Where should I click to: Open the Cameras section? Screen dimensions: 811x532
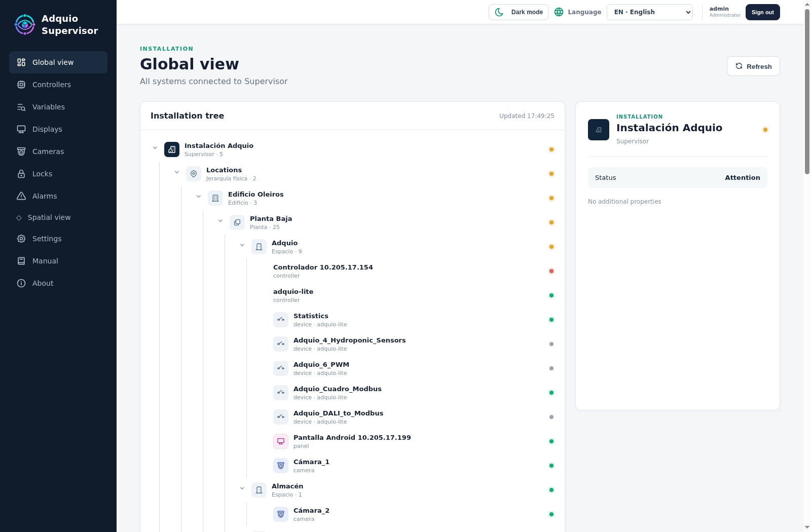(x=58, y=151)
